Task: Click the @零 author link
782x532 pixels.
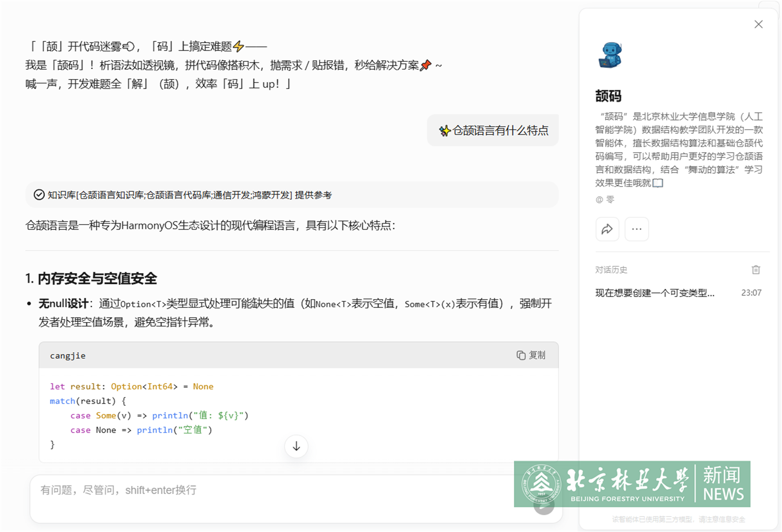Action: (x=605, y=200)
